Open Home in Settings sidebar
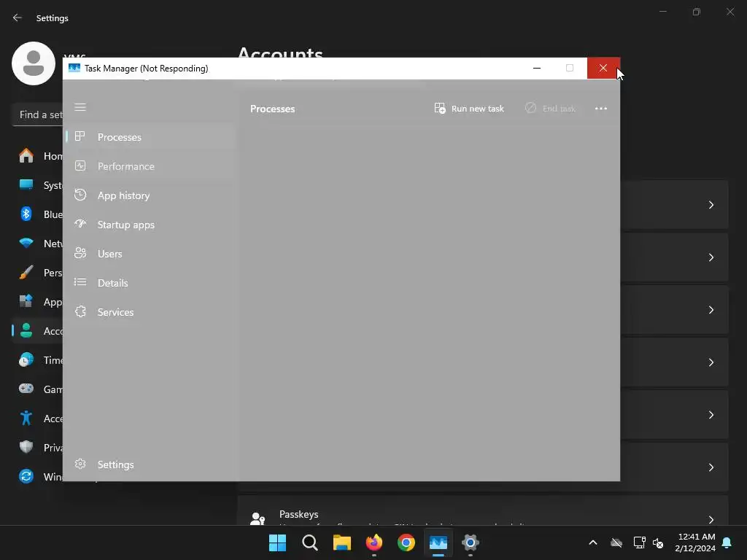The image size is (747, 560). [x=38, y=156]
